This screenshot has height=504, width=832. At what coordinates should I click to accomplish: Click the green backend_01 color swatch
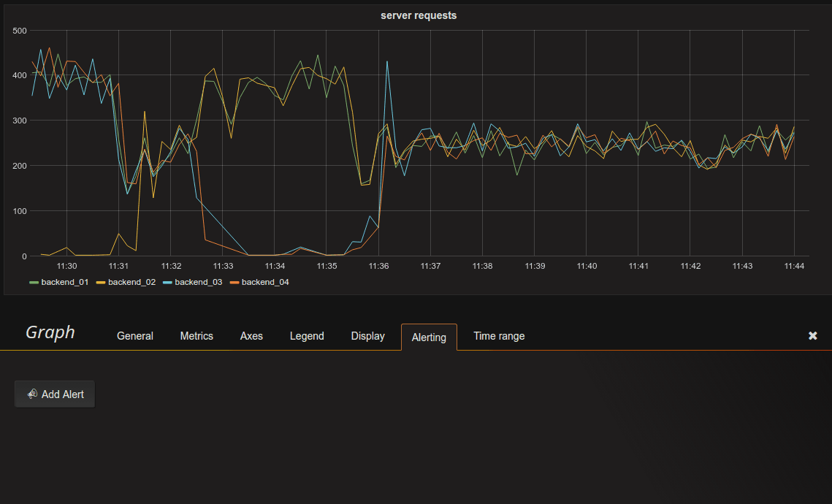coord(34,283)
